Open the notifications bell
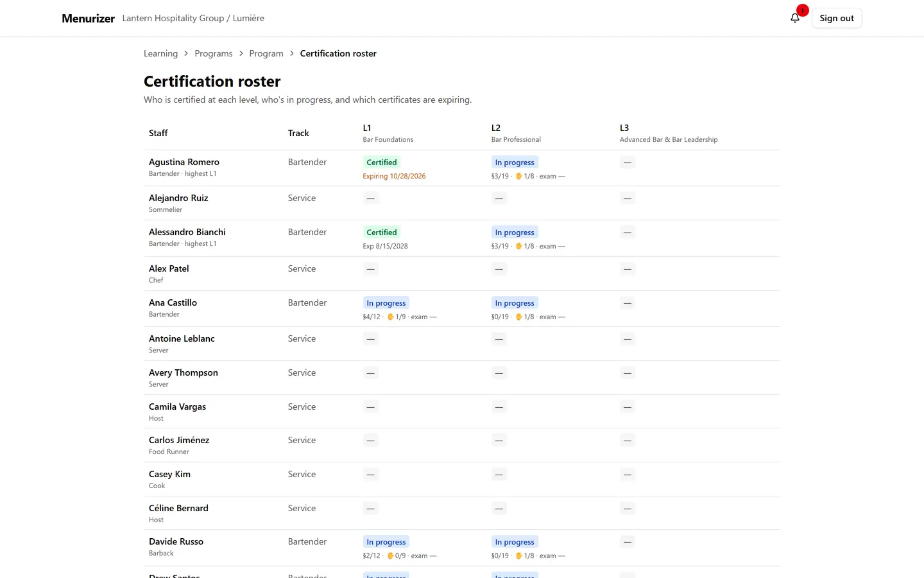The width and height of the screenshot is (924, 578). 795,18
